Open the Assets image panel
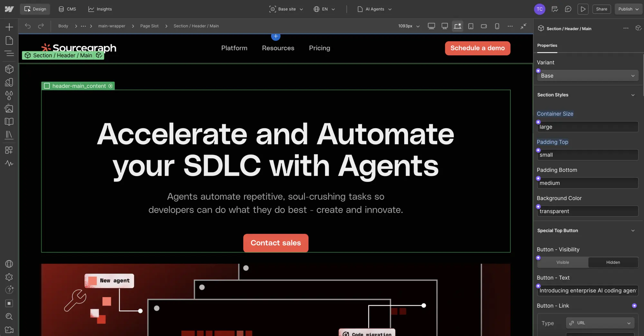Image resolution: width=644 pixels, height=336 pixels. 9,109
